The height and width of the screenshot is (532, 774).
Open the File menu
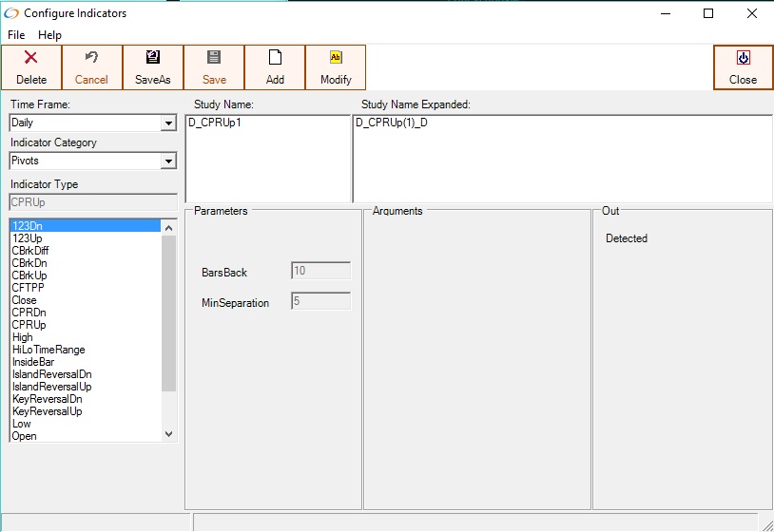pos(16,35)
